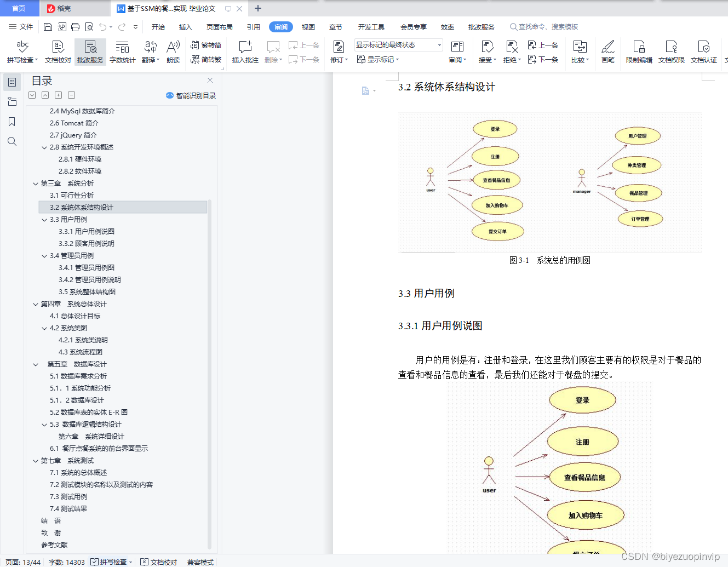The width and height of the screenshot is (728, 567).
Task: Click word count 字数: 14303 in status bar
Action: [x=67, y=562]
